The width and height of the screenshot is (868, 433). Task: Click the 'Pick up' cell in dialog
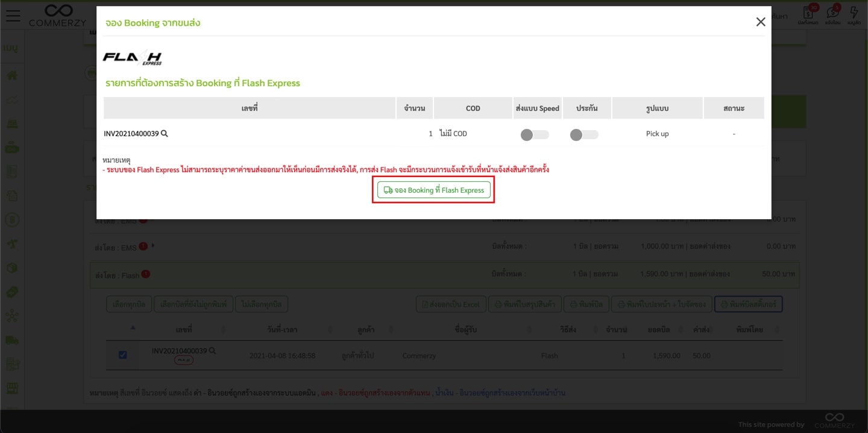pyautogui.click(x=657, y=134)
